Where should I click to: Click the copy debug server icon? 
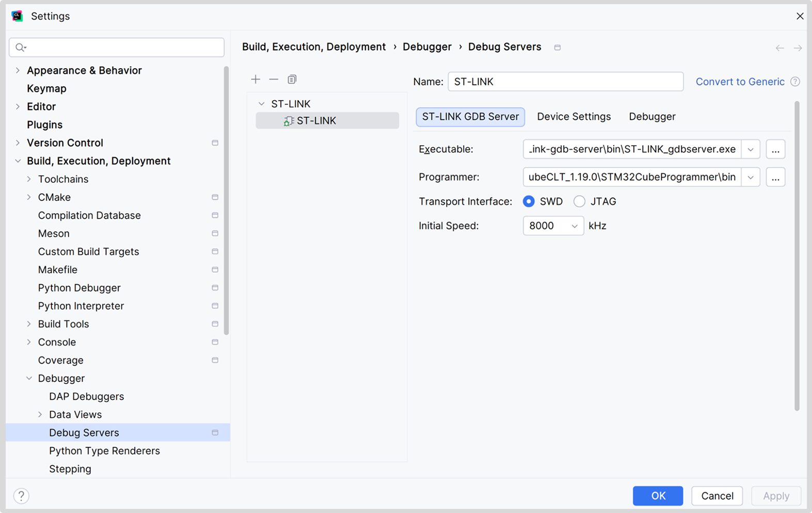292,79
